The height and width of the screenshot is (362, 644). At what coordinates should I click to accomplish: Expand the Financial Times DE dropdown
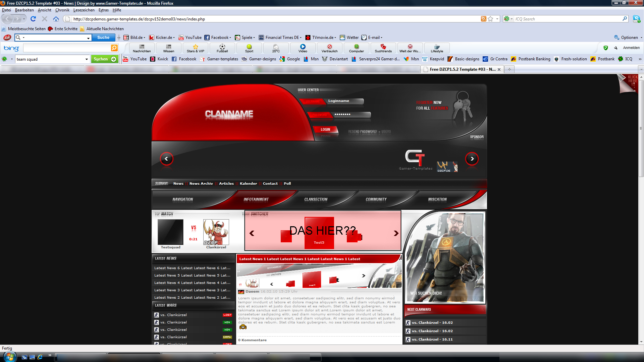tap(301, 38)
